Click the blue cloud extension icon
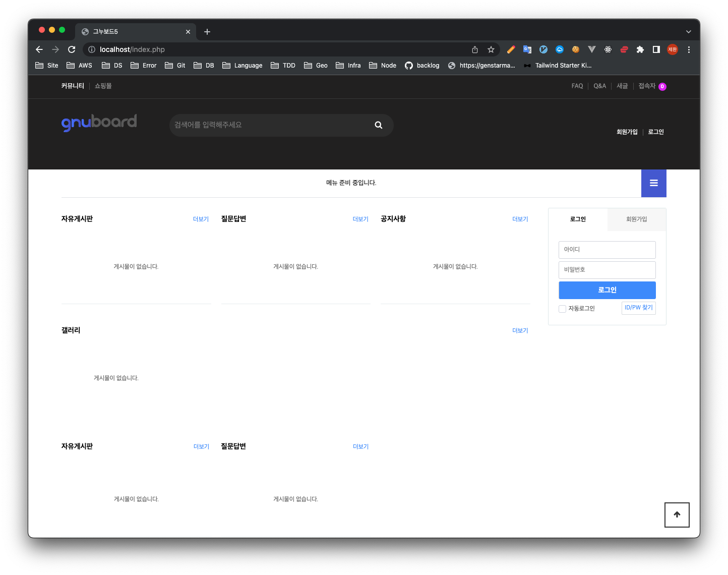This screenshot has height=575, width=728. point(560,49)
